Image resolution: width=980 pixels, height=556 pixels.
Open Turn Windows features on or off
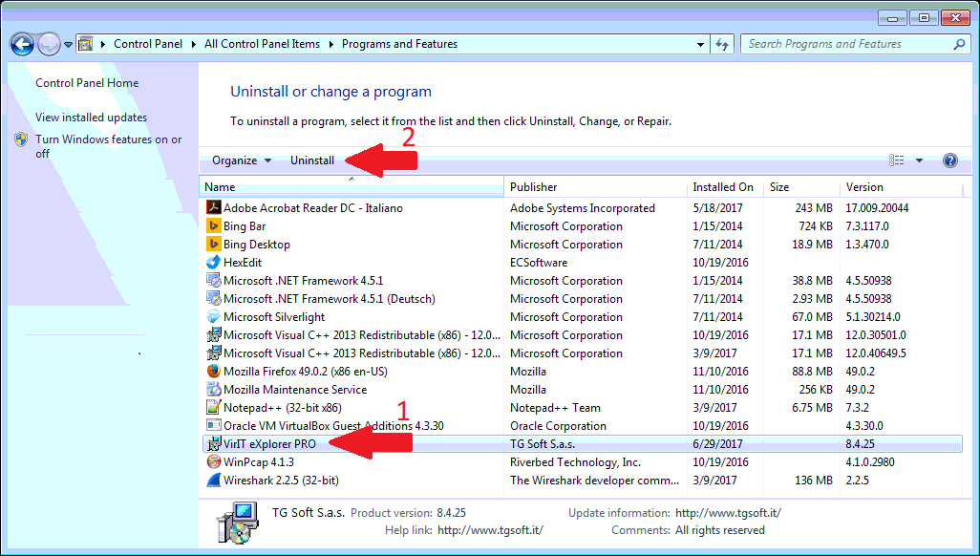[109, 146]
